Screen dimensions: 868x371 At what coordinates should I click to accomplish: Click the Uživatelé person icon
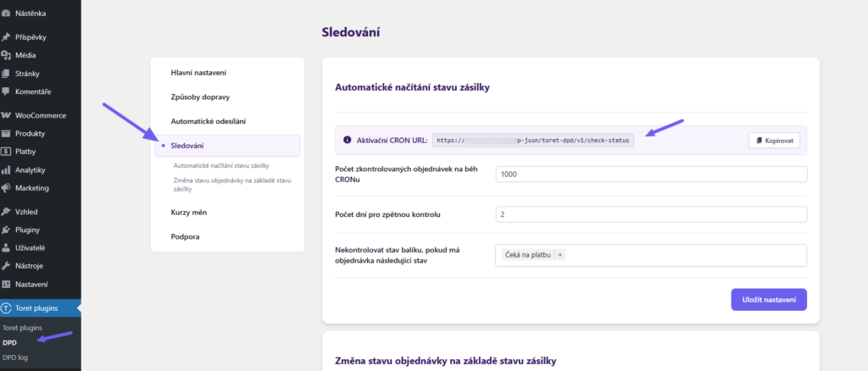[6, 247]
